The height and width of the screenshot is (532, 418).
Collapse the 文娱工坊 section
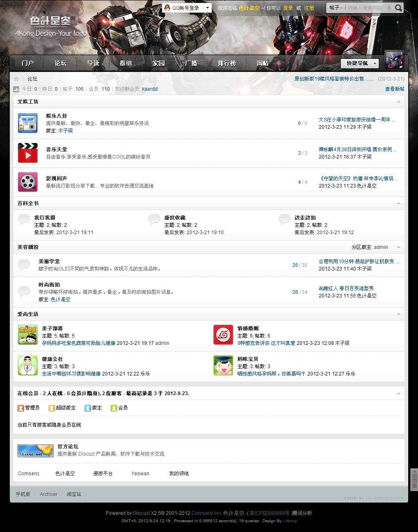click(399, 102)
